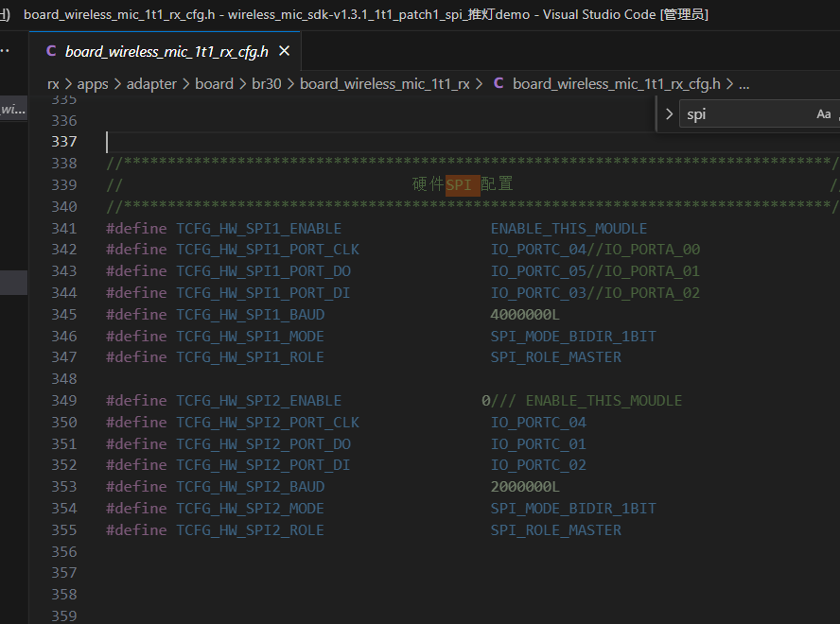Click ENABLE_THIS_MOUDLE value on line 341
Screen dimensions: 840x624
point(569,229)
